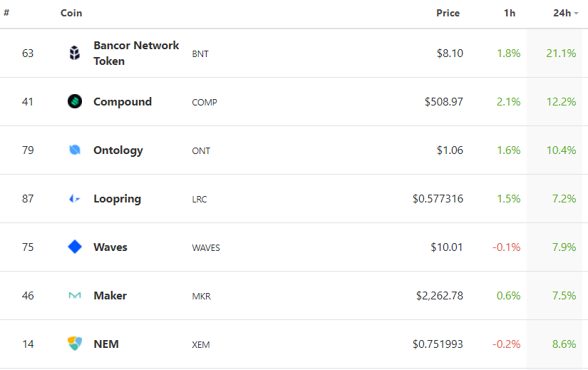Sort table by 1h column header

(x=509, y=13)
